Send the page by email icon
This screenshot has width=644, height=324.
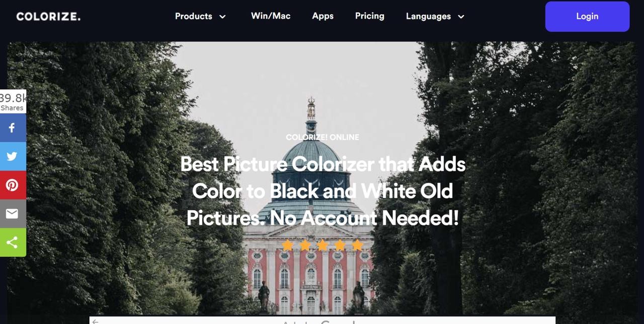pyautogui.click(x=13, y=214)
